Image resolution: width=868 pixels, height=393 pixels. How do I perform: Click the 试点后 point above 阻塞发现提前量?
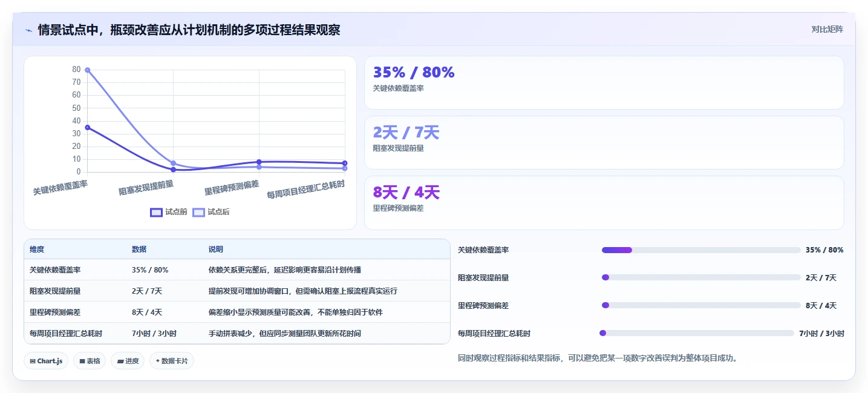(x=173, y=163)
